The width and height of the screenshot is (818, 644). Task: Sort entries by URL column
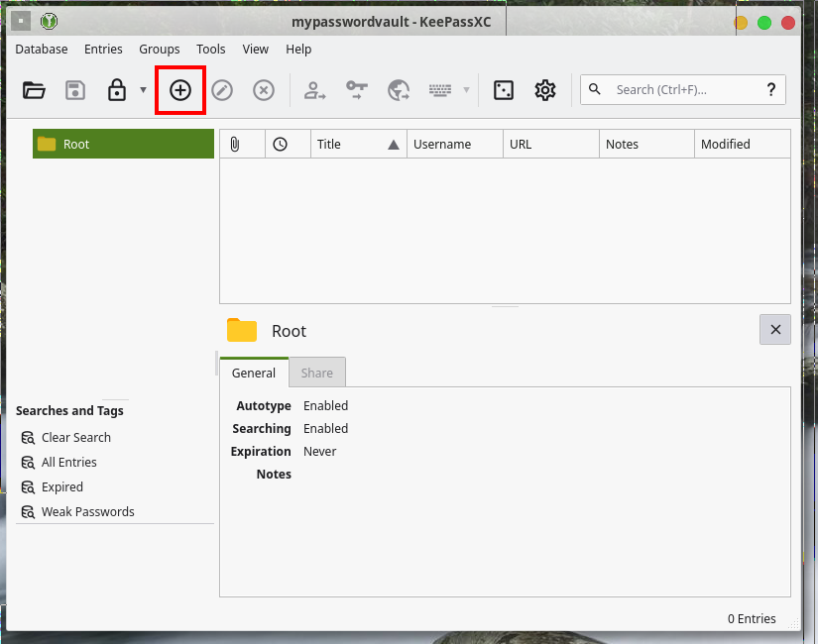click(x=551, y=144)
